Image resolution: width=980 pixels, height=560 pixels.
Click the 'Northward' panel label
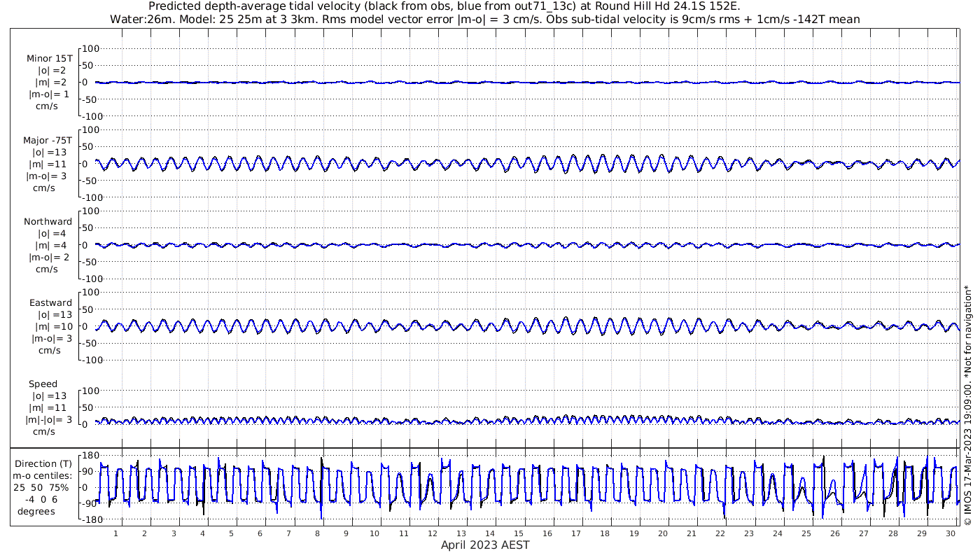[48, 221]
